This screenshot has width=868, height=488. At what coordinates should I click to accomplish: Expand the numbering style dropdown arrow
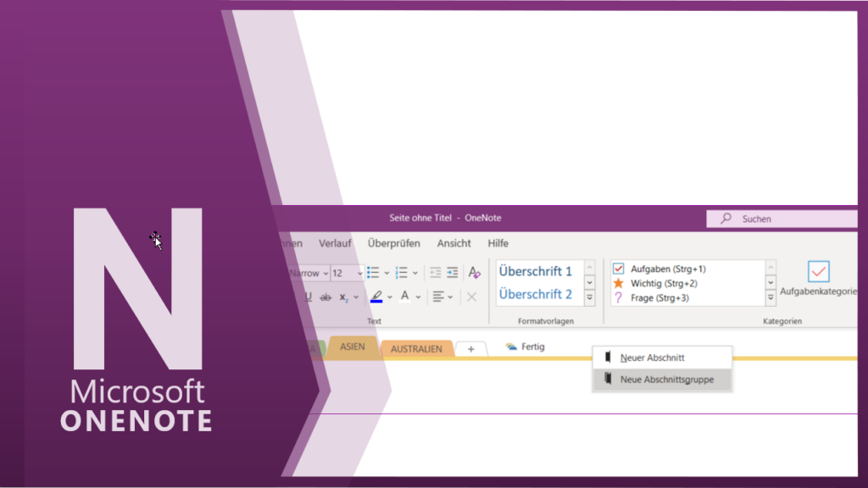point(415,273)
